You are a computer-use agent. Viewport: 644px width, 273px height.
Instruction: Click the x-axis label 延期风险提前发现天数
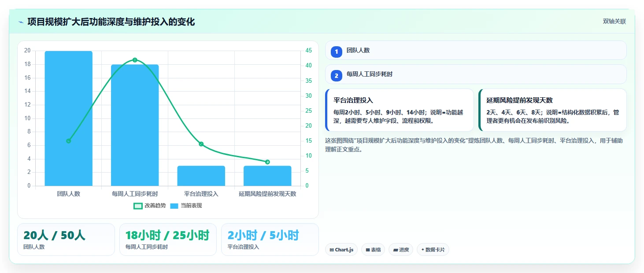[267, 194]
